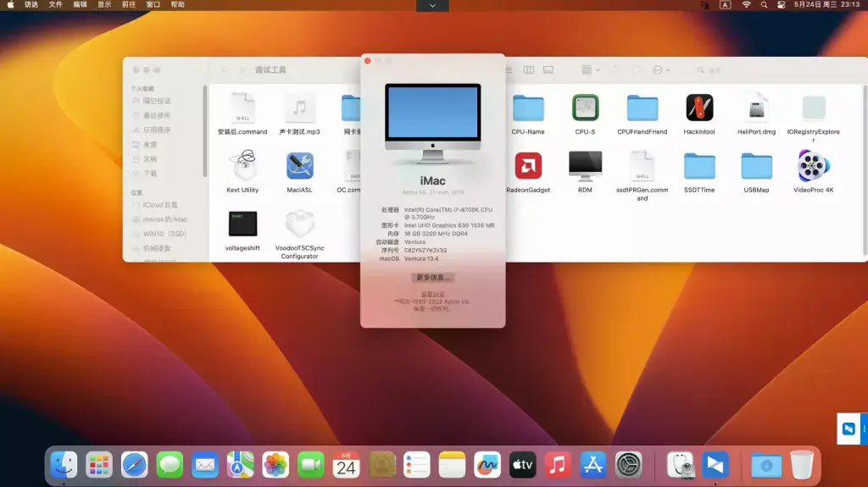Click the input source A indicator

coord(726,4)
